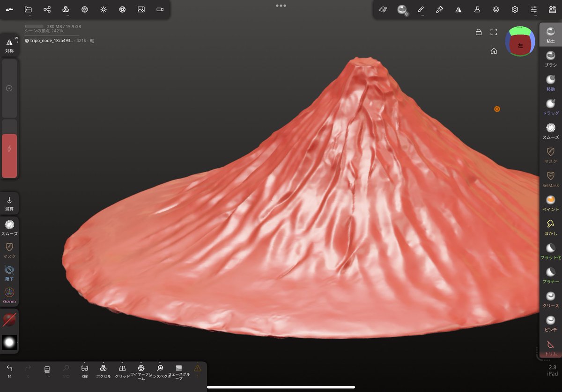Select the SelMask tool

coord(550,179)
